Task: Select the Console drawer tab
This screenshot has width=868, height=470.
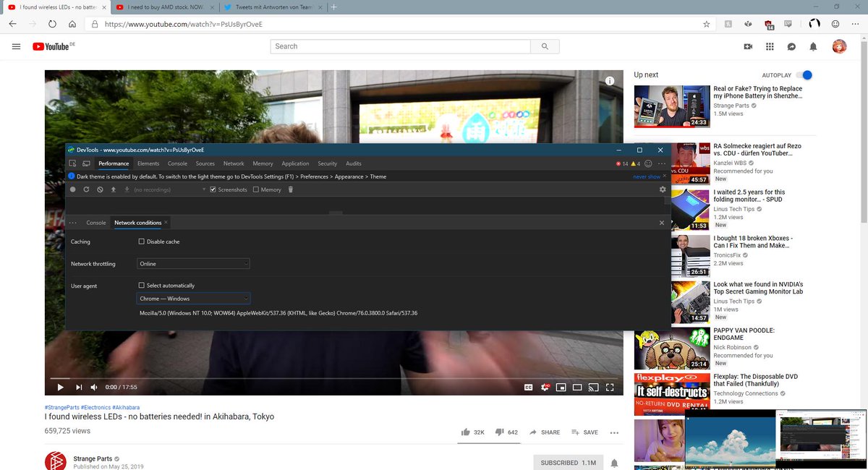Action: (96, 223)
